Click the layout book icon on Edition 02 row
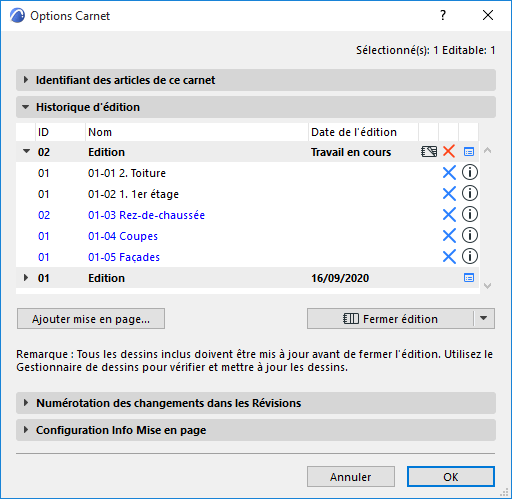The width and height of the screenshot is (512, 499). tap(429, 152)
